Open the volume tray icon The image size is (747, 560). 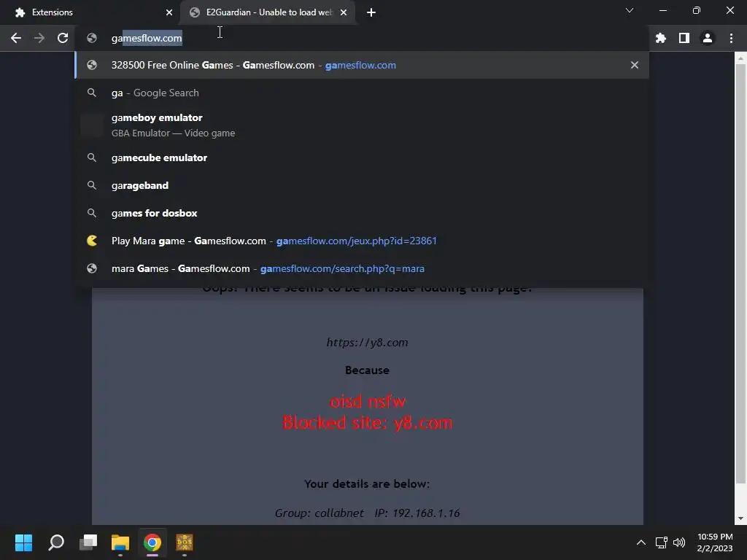click(x=679, y=542)
